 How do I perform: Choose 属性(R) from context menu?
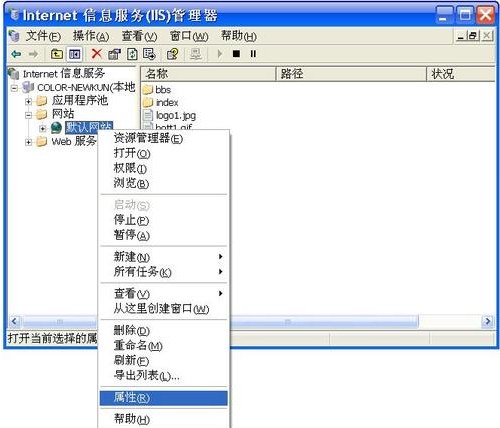[x=164, y=398]
